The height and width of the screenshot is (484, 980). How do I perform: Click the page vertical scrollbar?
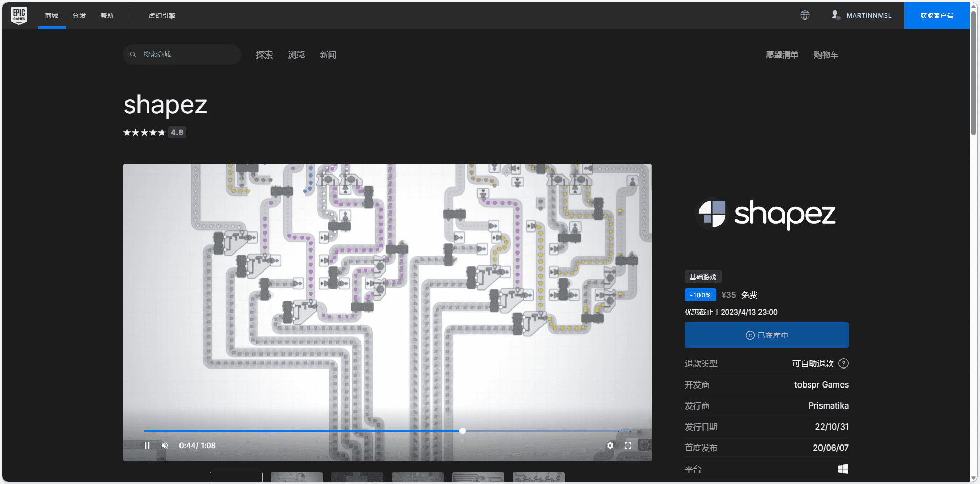[974, 73]
